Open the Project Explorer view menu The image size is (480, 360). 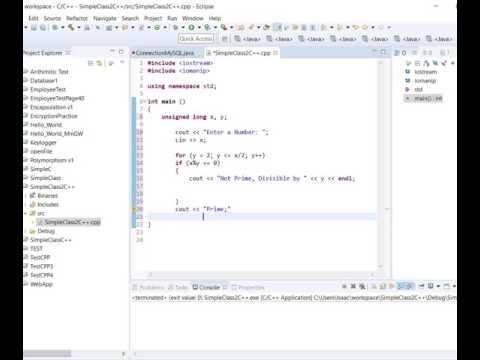pos(122,62)
